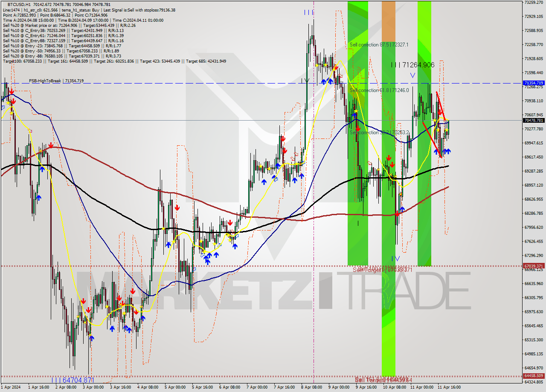Click the 68626.955 price axis label
Screen dimensions: 546x392
click(534, 199)
